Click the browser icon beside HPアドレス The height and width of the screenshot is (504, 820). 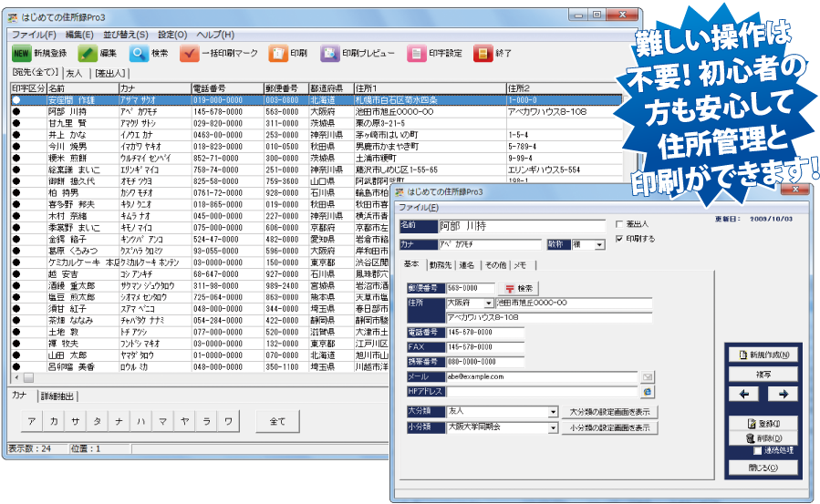click(648, 391)
